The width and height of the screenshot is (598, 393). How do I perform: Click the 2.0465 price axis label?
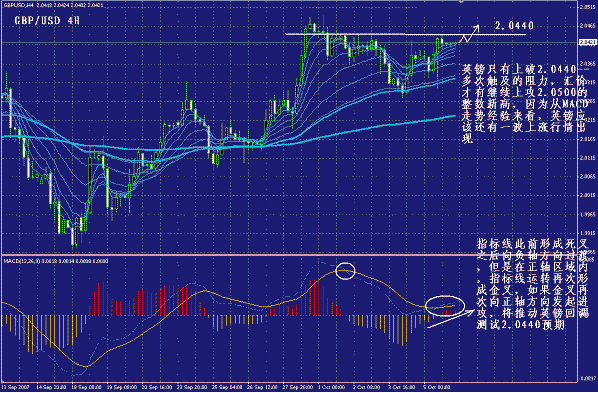point(588,26)
